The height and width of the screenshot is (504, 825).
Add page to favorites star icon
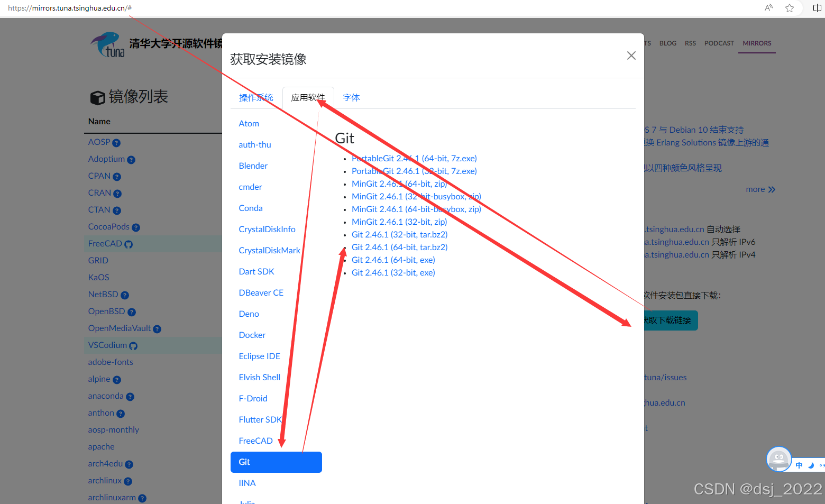tap(790, 8)
